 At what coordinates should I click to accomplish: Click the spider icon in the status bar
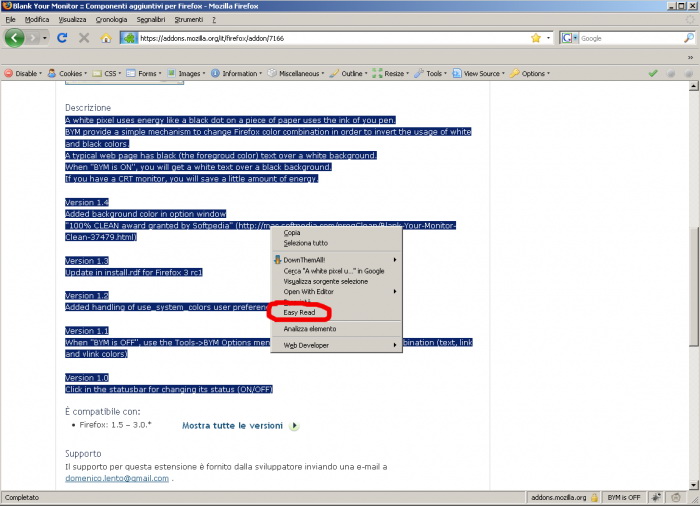coord(656,498)
